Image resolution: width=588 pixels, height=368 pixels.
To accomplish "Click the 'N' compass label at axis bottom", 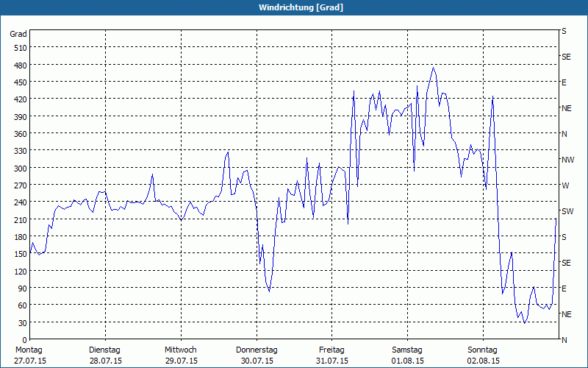I will (x=564, y=340).
